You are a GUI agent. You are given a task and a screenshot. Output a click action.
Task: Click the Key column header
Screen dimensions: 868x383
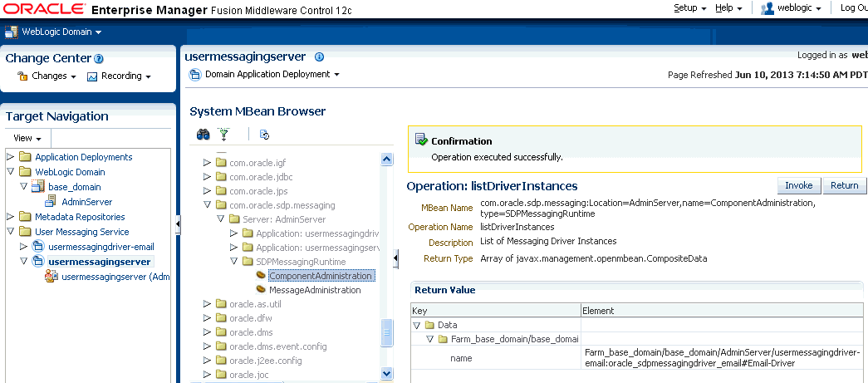click(496, 311)
